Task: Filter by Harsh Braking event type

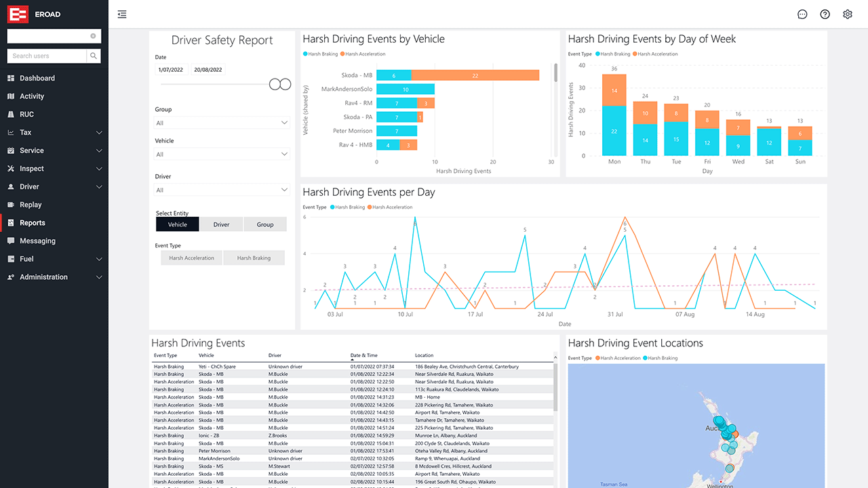Action: [254, 258]
